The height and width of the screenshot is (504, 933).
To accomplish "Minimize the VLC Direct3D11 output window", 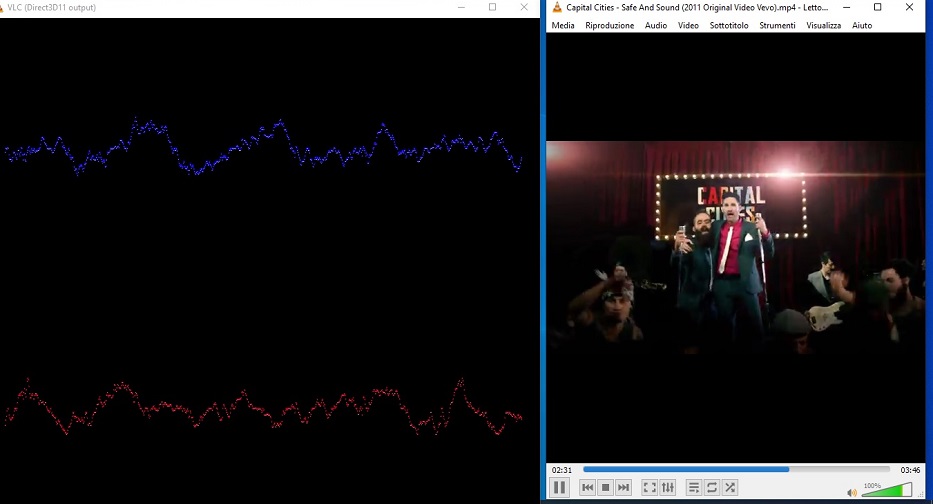I will tap(461, 7).
